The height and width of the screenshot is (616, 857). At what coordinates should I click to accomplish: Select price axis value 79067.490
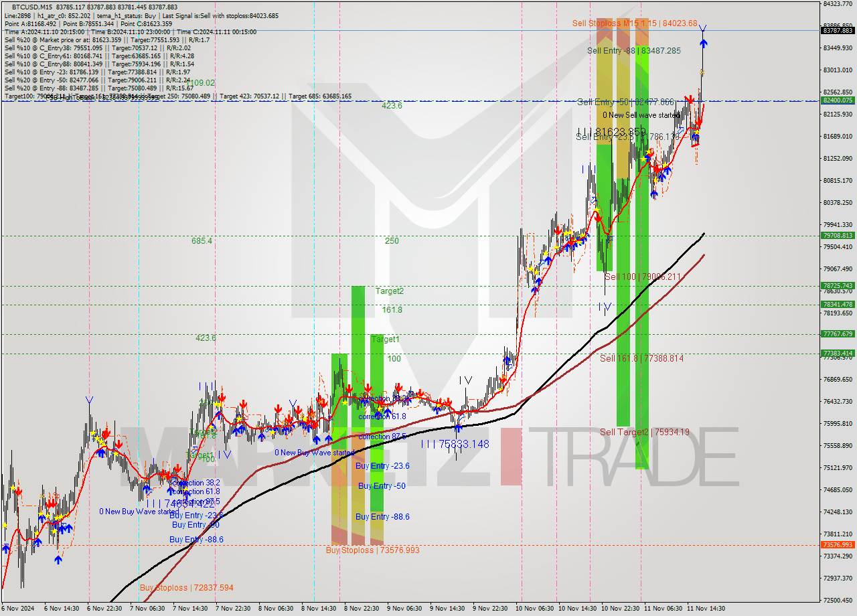click(x=838, y=269)
